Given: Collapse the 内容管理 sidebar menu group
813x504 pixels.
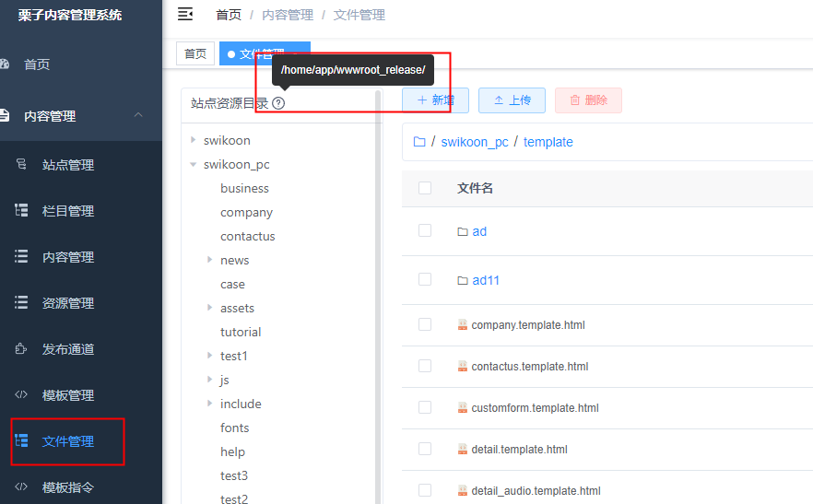Looking at the screenshot, I should (x=138, y=115).
